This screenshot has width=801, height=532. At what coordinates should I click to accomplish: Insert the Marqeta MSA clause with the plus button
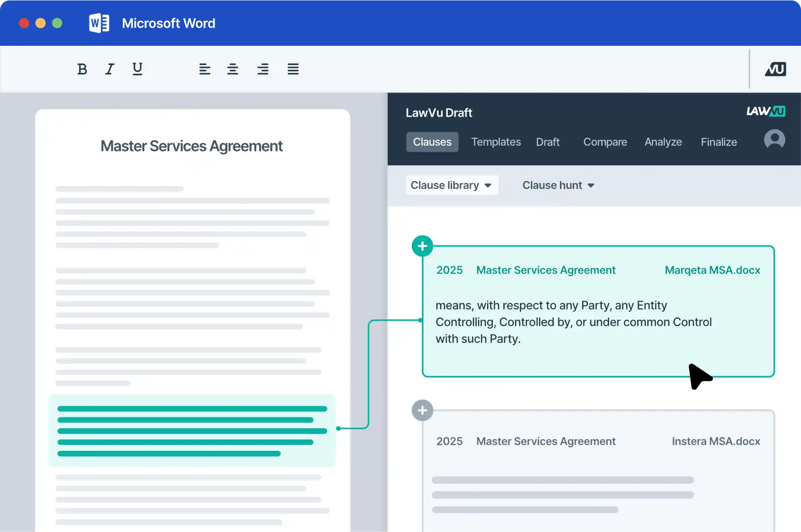tap(422, 246)
